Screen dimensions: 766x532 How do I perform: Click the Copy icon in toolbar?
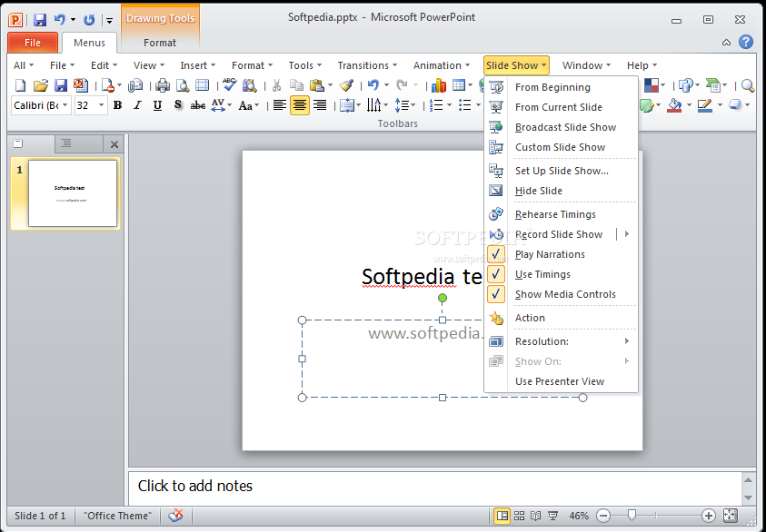pyautogui.click(x=296, y=86)
